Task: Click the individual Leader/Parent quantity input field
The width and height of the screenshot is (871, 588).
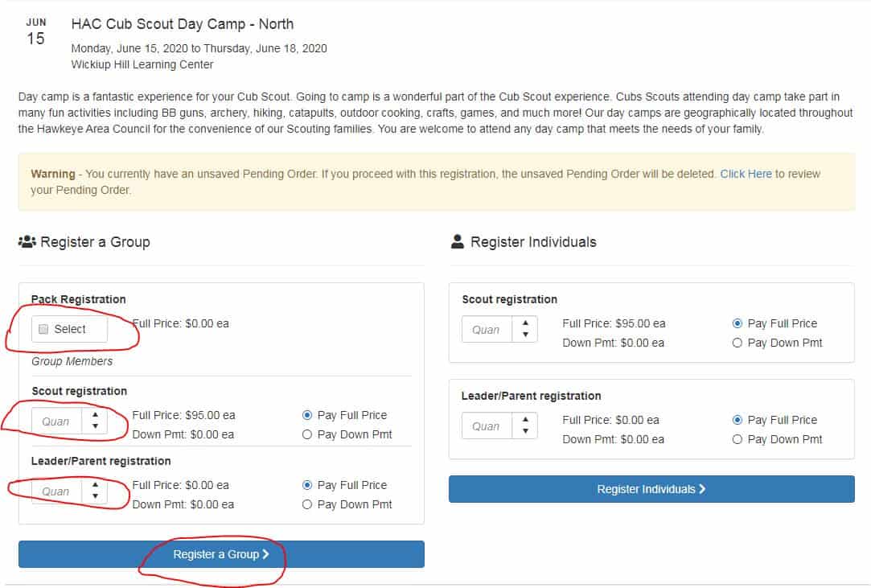Action: pos(487,426)
